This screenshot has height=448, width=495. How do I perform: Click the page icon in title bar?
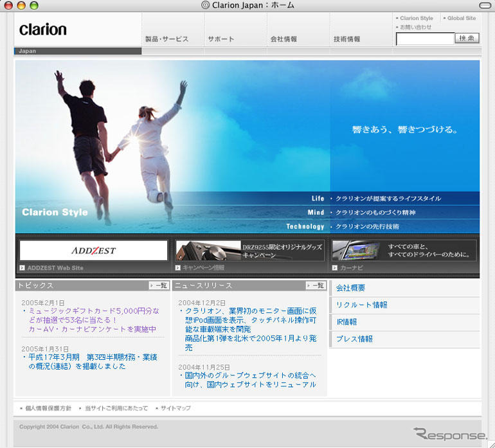coord(206,5)
